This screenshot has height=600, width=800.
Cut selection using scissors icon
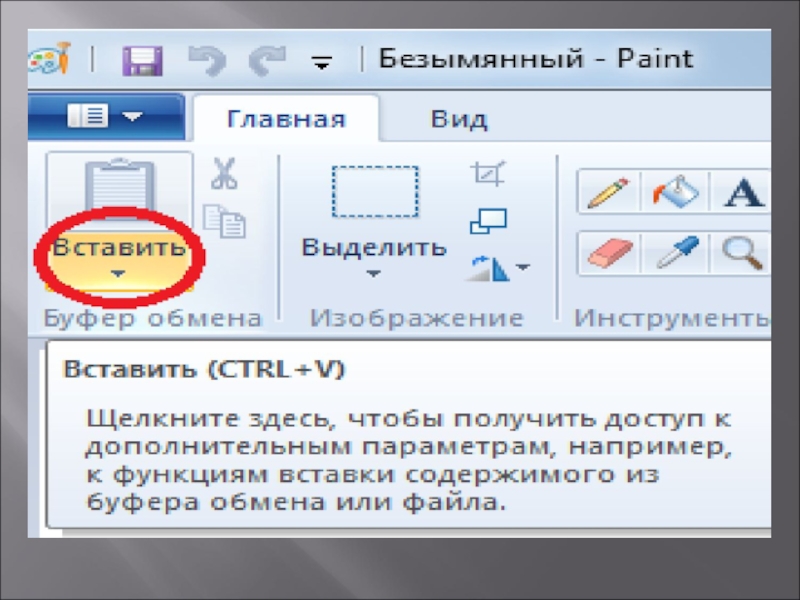[224, 173]
